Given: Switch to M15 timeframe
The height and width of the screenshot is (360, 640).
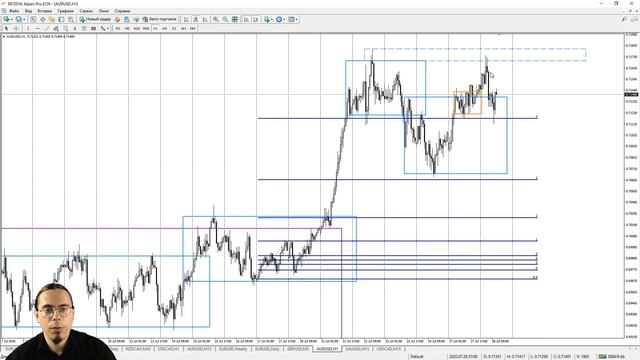Looking at the screenshot, I should (136, 28).
